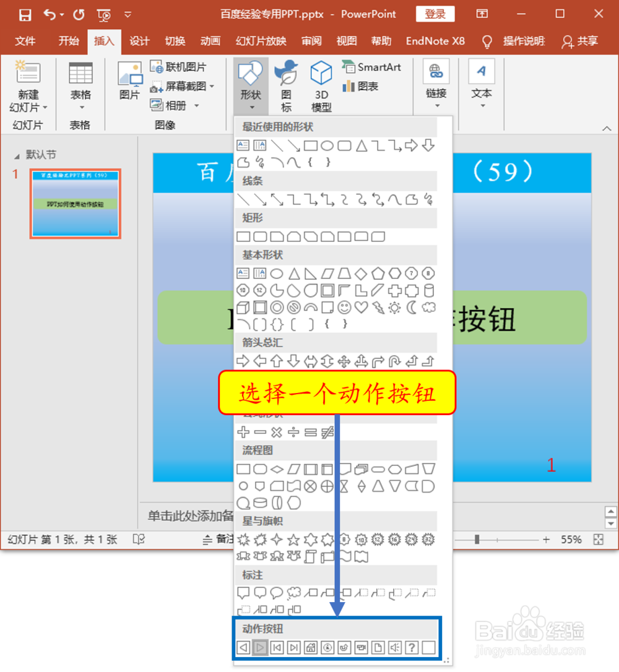This screenshot has height=672, width=619.
Task: Select the oval callout in callouts section
Action: point(277,593)
